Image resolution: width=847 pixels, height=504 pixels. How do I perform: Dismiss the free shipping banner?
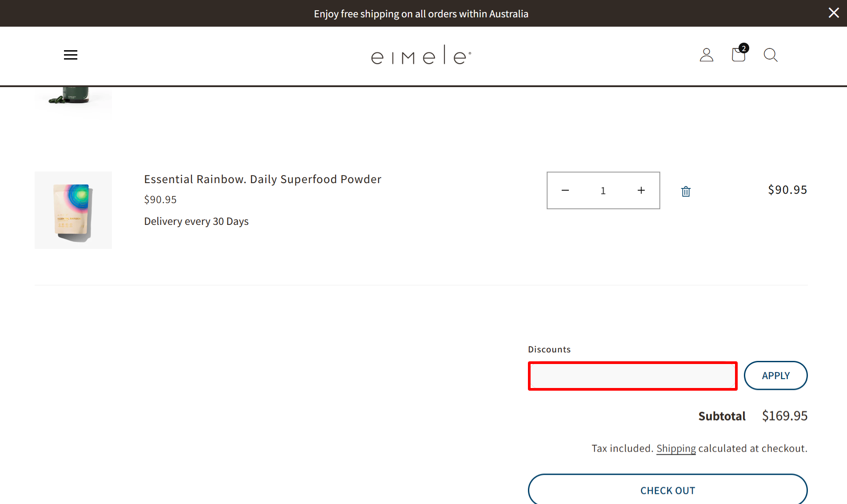pyautogui.click(x=834, y=13)
